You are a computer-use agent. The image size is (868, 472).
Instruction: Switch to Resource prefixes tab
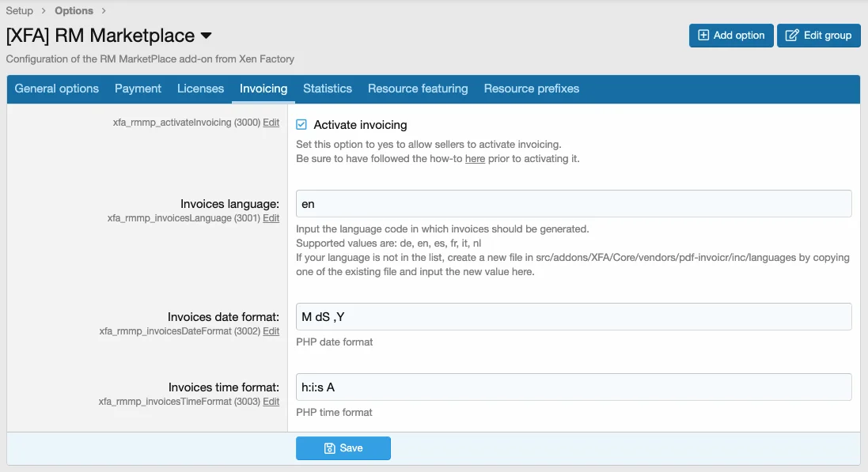532,89
